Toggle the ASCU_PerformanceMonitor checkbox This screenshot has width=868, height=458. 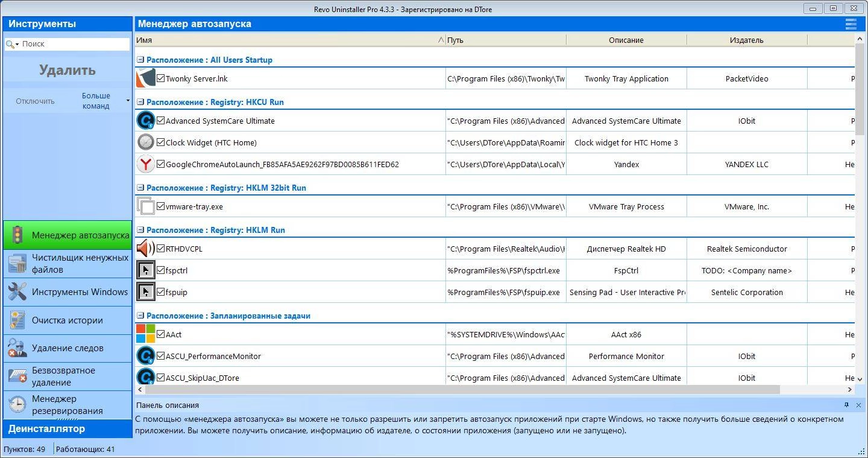(161, 356)
